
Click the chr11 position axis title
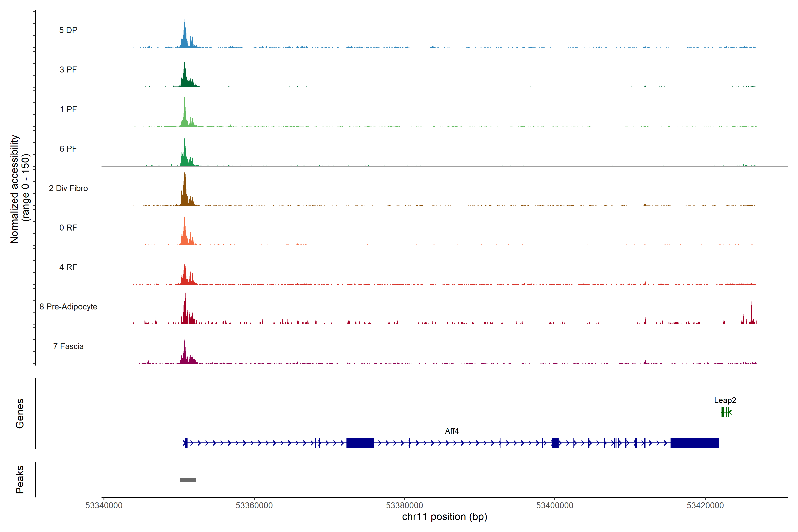click(x=444, y=517)
